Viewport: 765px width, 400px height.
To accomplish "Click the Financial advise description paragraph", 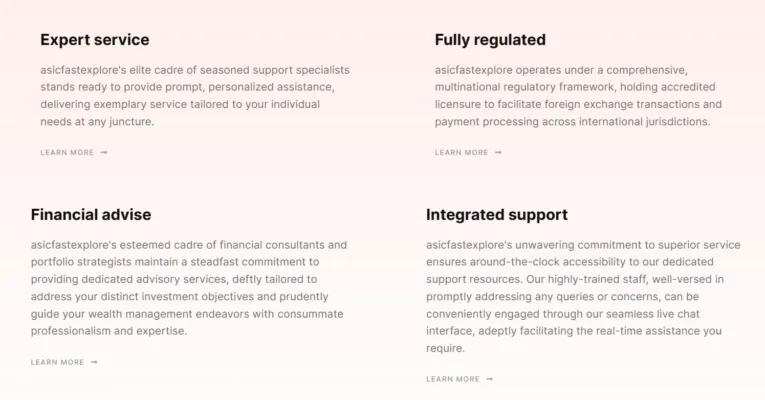I will [189, 288].
